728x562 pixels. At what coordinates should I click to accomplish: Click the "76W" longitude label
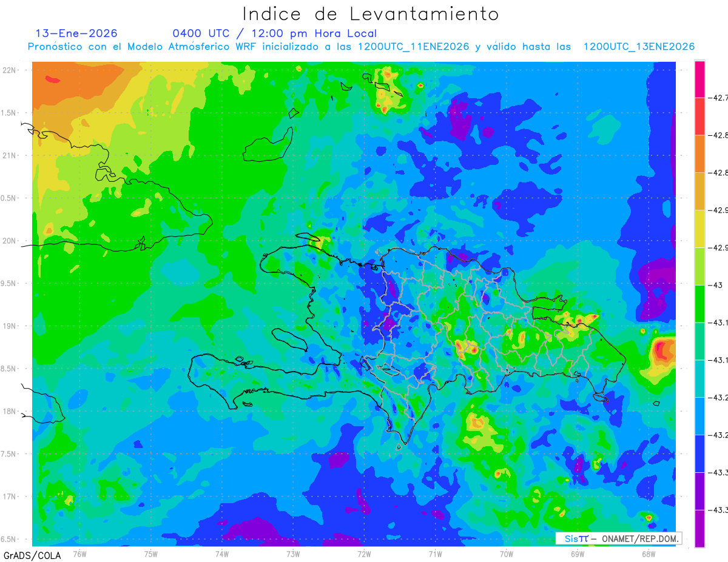[x=79, y=554]
